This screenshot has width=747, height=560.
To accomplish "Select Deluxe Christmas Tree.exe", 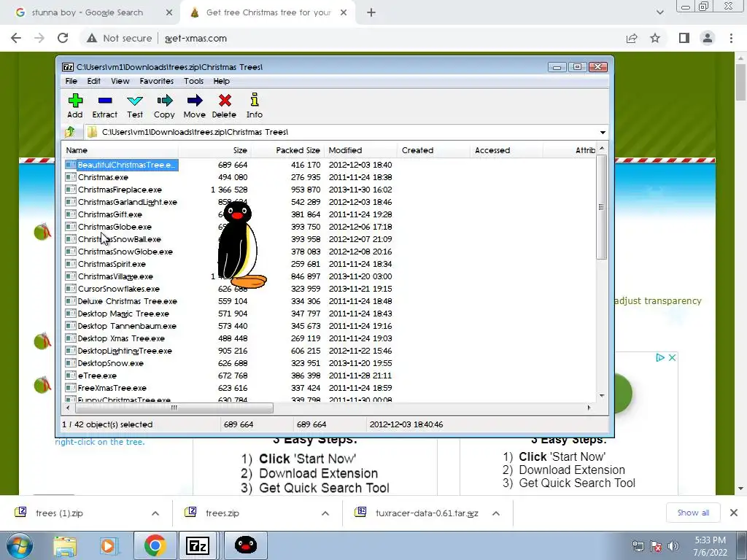I will coord(127,301).
